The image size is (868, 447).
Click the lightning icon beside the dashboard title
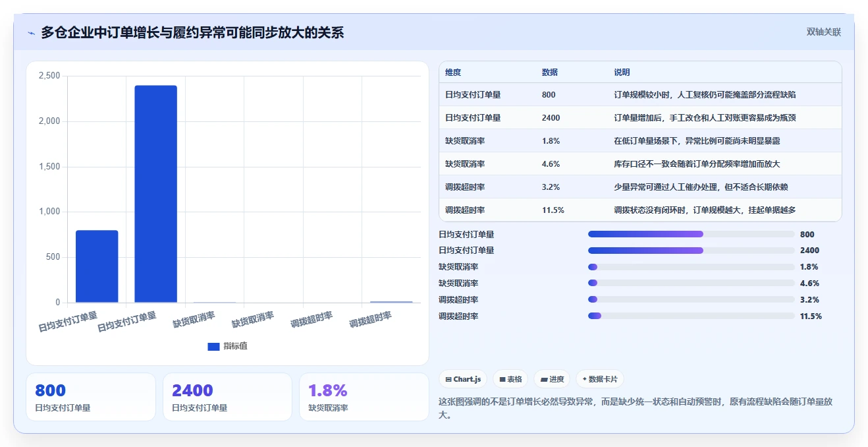pos(31,33)
